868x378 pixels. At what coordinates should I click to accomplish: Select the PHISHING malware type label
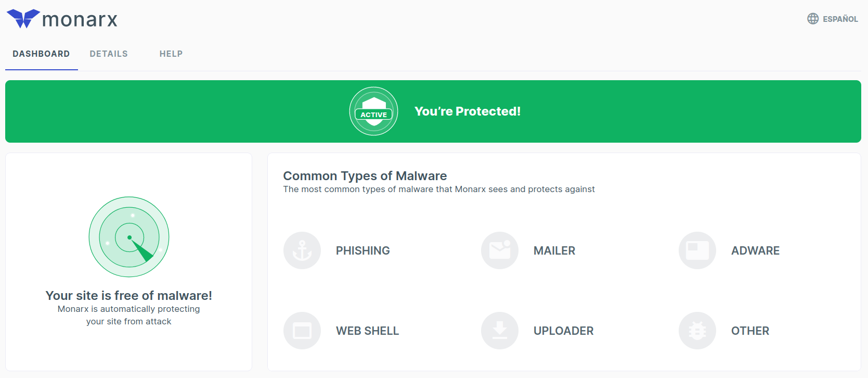(363, 251)
